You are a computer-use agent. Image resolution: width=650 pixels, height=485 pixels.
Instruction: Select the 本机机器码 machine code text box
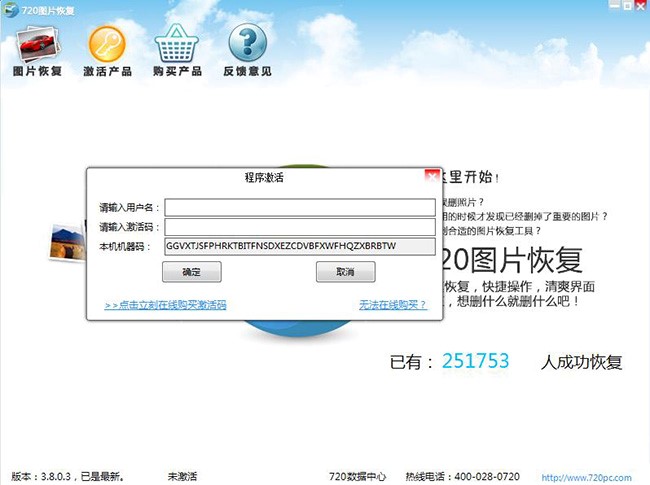click(x=300, y=246)
